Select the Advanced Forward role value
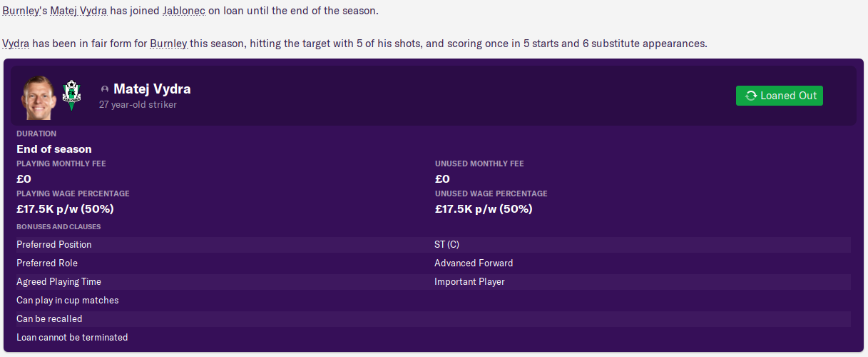868x357 pixels. tap(474, 263)
